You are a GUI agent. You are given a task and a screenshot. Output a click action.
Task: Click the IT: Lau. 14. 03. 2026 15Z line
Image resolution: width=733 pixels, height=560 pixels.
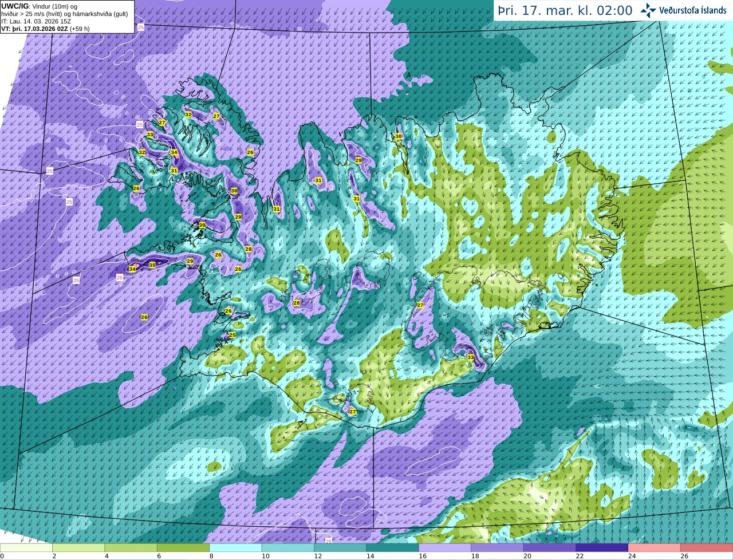(x=36, y=21)
